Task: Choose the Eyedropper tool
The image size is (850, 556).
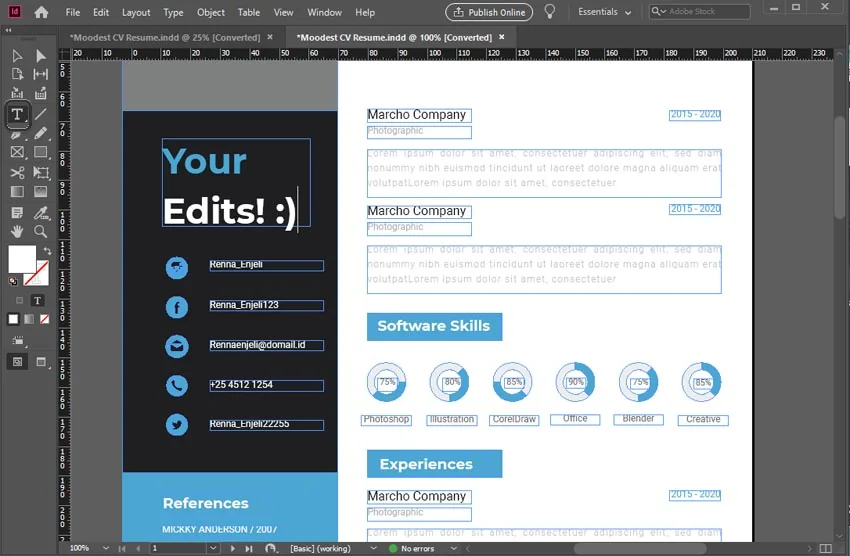Action: [x=41, y=213]
